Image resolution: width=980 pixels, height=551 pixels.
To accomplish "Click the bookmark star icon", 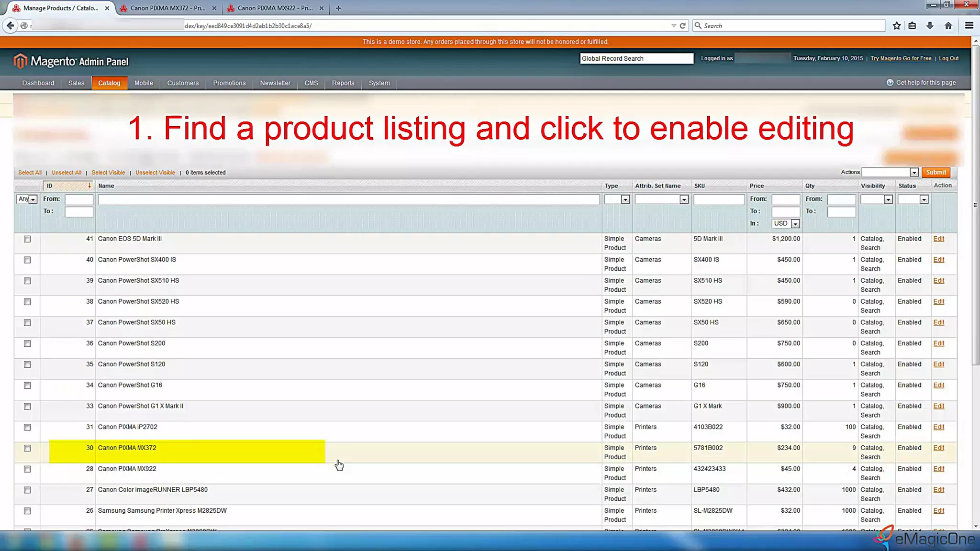I will pyautogui.click(x=897, y=26).
